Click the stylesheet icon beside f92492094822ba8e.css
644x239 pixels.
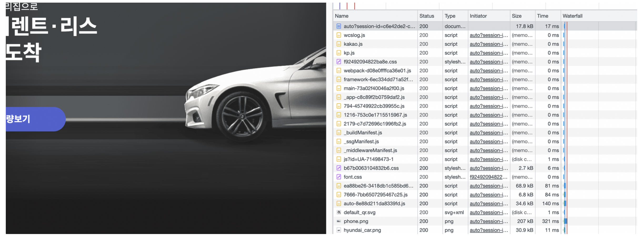tap(339, 62)
